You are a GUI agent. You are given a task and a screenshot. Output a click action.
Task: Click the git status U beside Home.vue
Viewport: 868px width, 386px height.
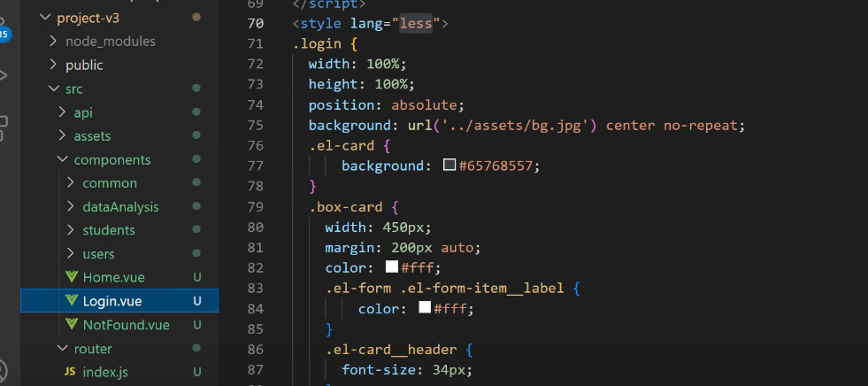click(197, 277)
